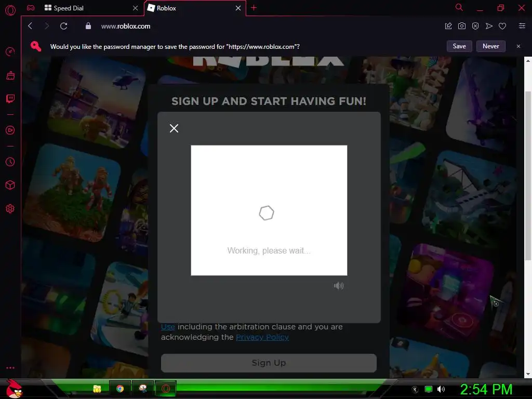Click the scrollbar up arrow
The width and height of the screenshot is (532, 399).
click(x=528, y=61)
